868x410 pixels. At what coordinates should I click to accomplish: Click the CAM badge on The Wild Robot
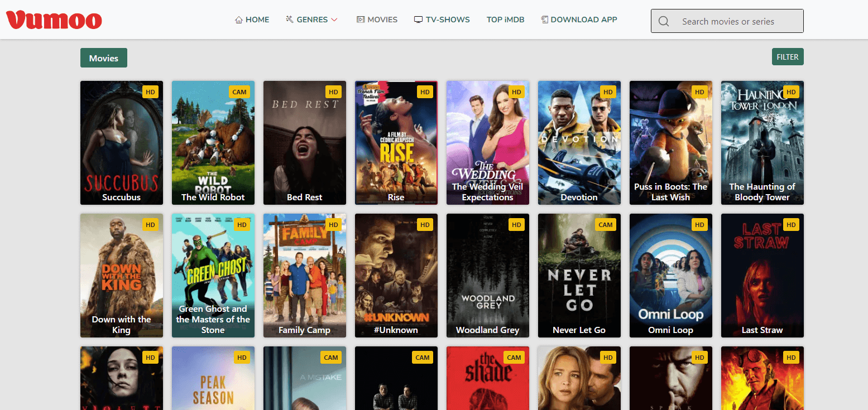tap(239, 92)
